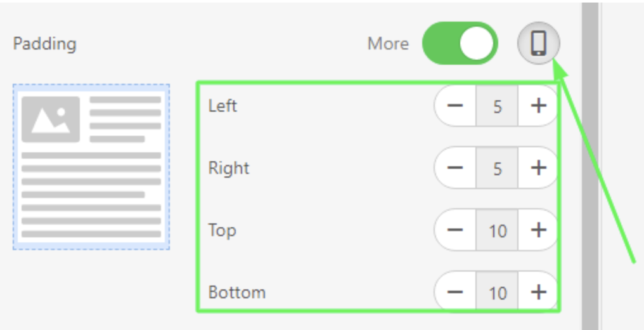
Task: Turn off the More padding toggle
Action: [x=460, y=43]
